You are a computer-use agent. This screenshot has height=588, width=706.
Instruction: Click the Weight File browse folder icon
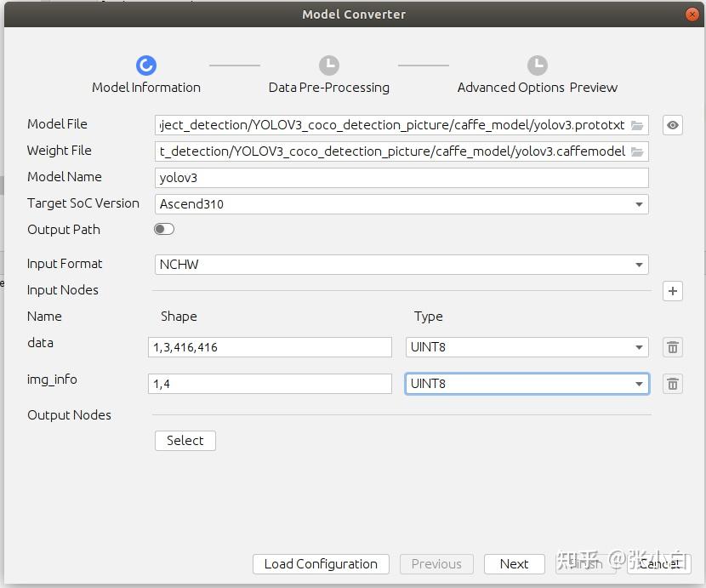point(637,151)
